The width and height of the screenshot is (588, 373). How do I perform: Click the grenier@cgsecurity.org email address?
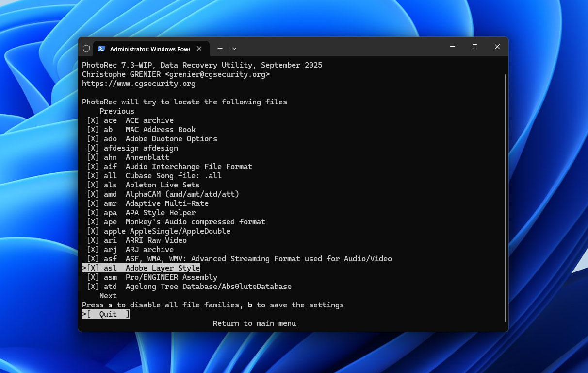217,74
